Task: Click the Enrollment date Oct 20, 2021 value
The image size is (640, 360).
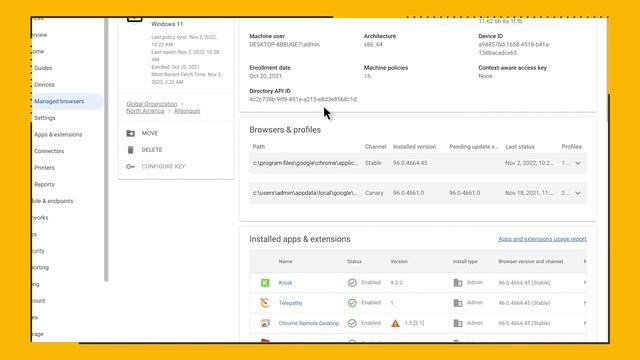Action: coord(265,76)
